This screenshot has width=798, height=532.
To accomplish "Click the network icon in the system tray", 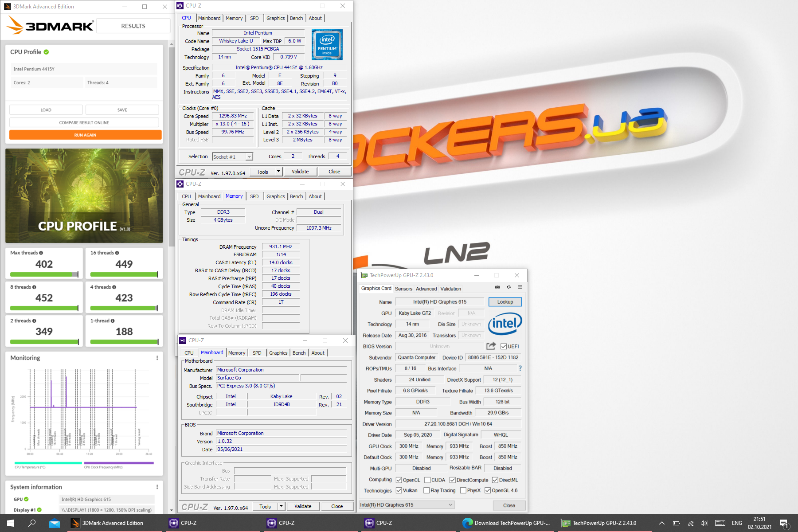I will click(x=691, y=523).
